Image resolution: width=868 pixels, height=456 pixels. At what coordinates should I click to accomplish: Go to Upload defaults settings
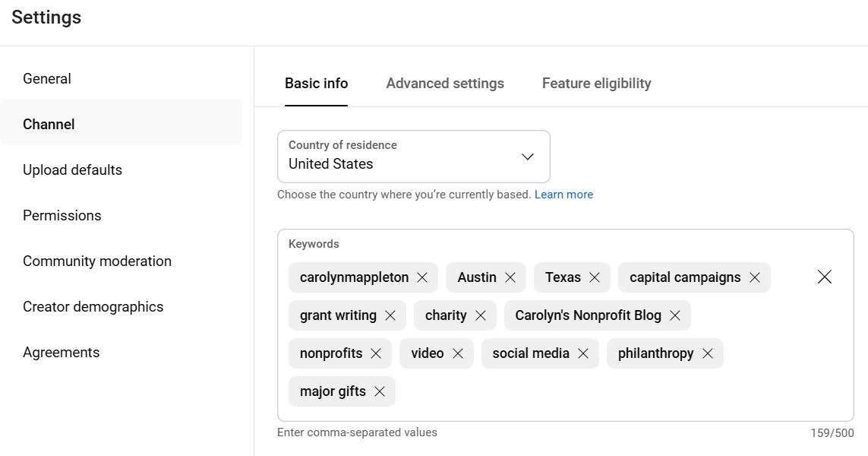(x=72, y=169)
